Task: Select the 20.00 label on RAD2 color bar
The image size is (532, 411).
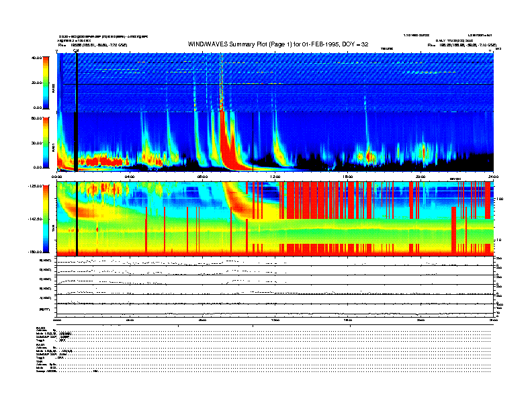Action: coord(36,83)
